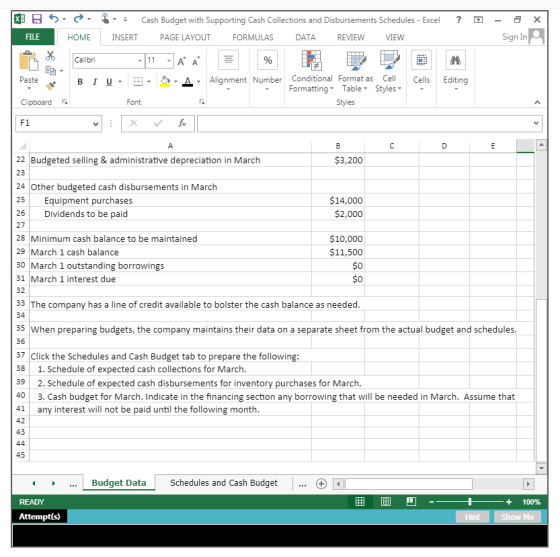Open Clipboard pane dialog launcher
Screen dimensions: 560x557
65,102
